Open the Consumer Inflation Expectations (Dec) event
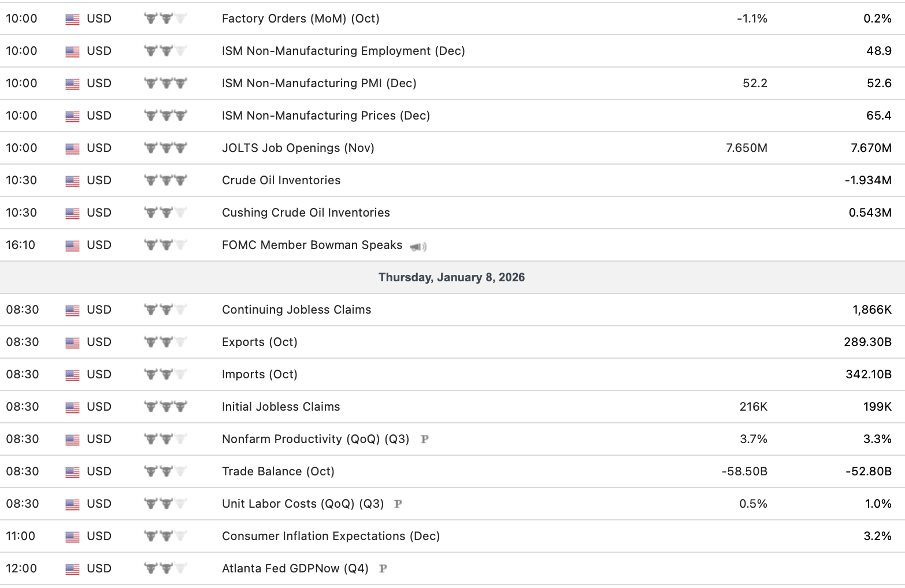905x588 pixels. click(331, 536)
